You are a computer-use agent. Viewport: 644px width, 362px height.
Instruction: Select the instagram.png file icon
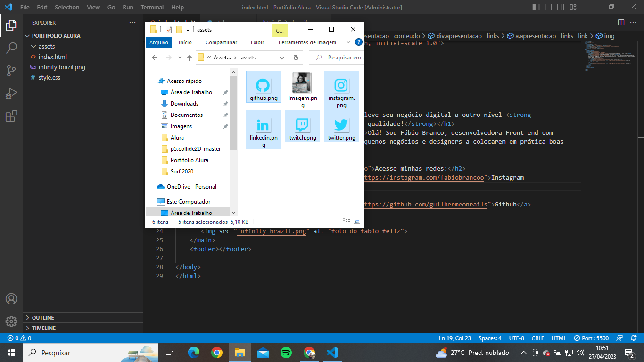tap(341, 90)
